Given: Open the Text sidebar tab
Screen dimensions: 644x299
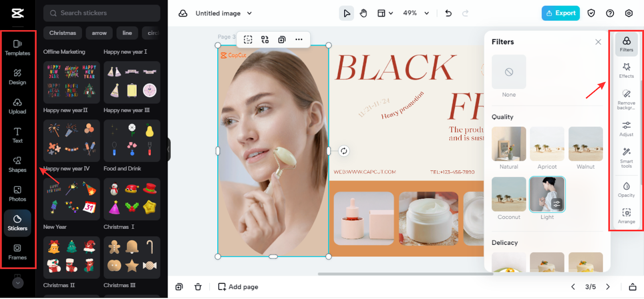Looking at the screenshot, I should coord(18,135).
